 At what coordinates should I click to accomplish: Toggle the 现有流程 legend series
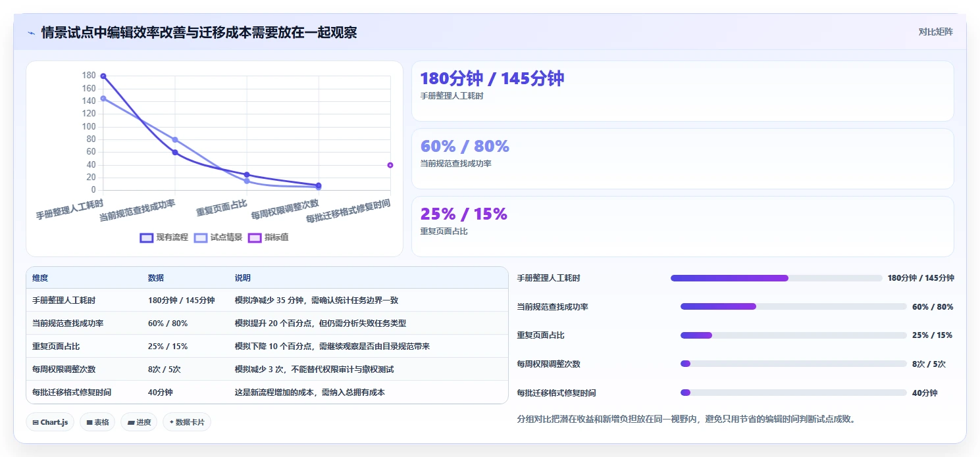(x=164, y=237)
